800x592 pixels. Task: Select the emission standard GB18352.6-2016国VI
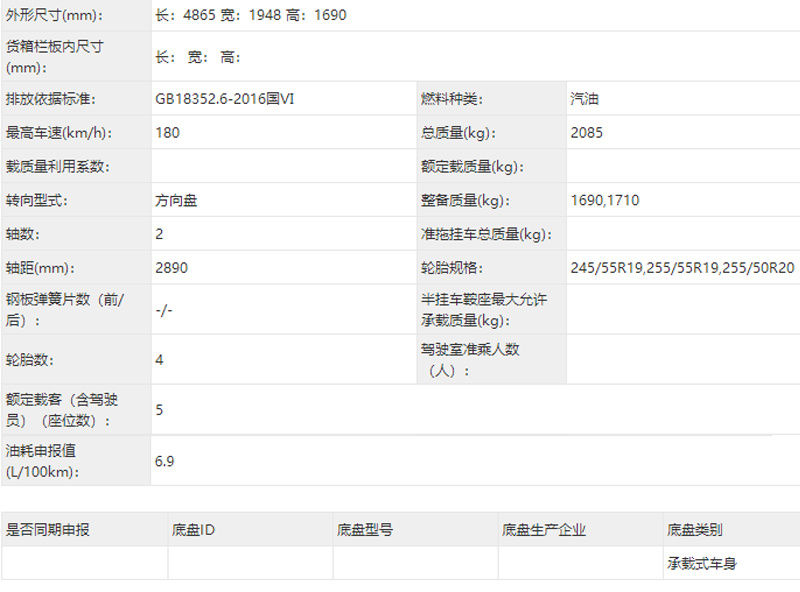coord(224,98)
